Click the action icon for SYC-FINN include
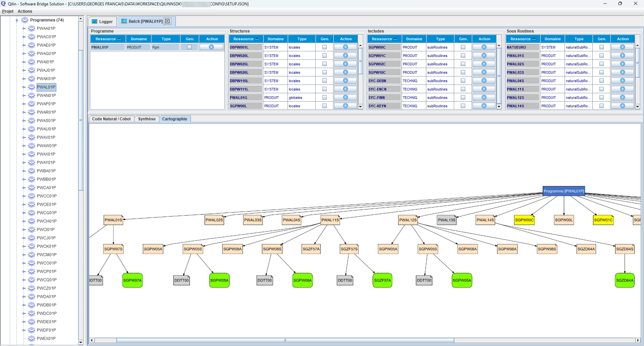The image size is (644, 346). [484, 98]
